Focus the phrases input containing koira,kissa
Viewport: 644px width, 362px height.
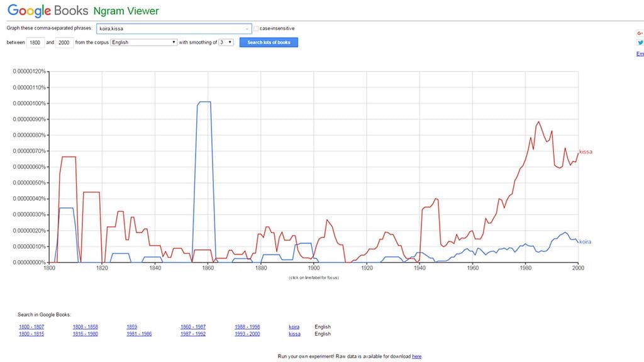170,28
